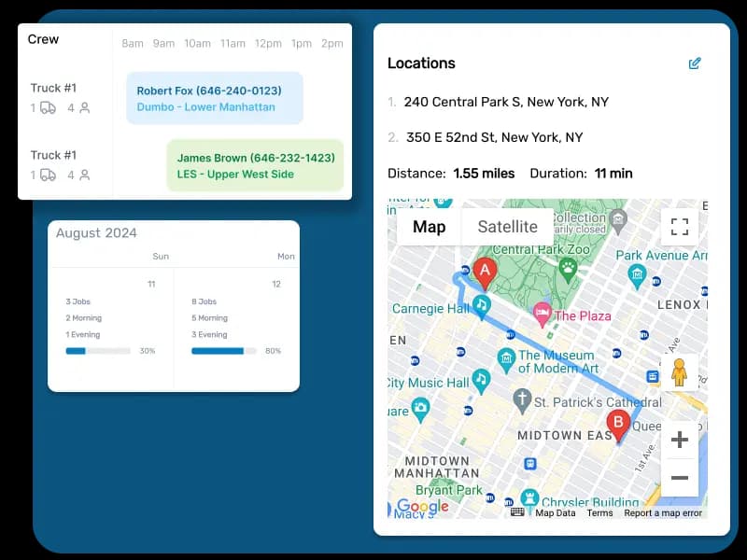This screenshot has height=560, width=747.
Task: Click the truck icon in James Brown's row
Action: tap(48, 175)
